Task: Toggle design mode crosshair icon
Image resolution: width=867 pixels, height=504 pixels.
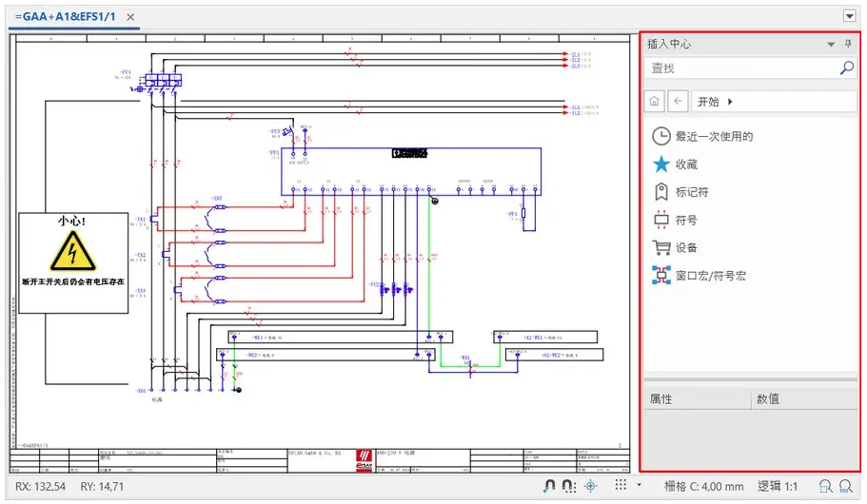Action: pyautogui.click(x=591, y=486)
